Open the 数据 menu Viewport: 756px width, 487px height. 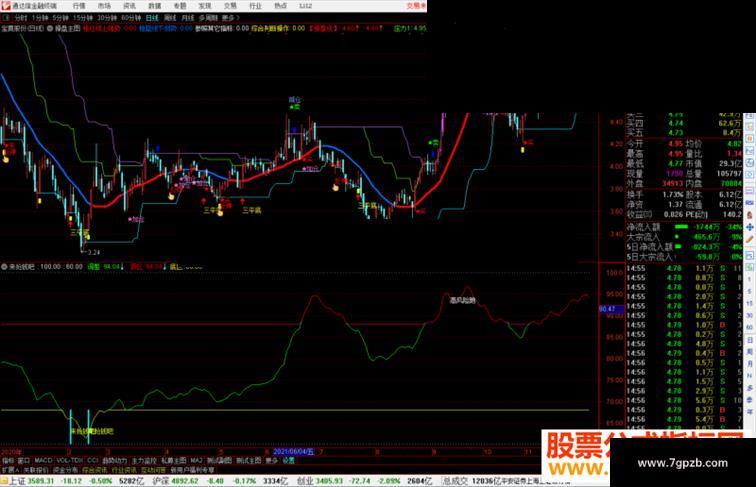tap(154, 6)
